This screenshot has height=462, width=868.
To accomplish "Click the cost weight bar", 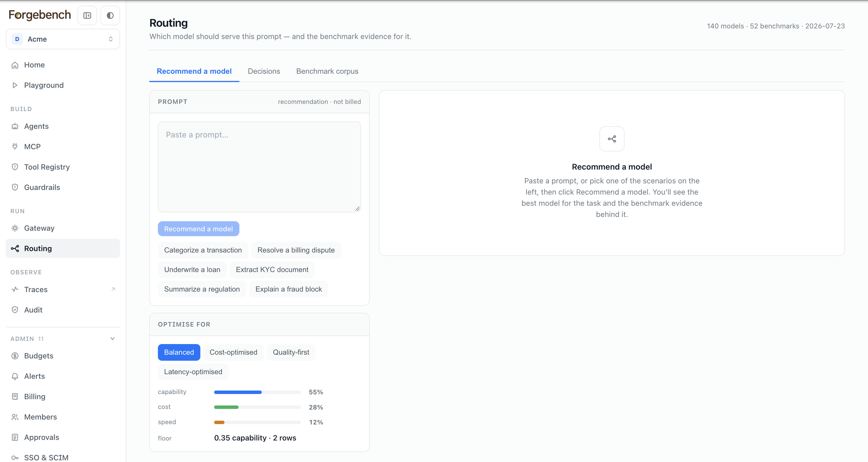I will (x=257, y=407).
